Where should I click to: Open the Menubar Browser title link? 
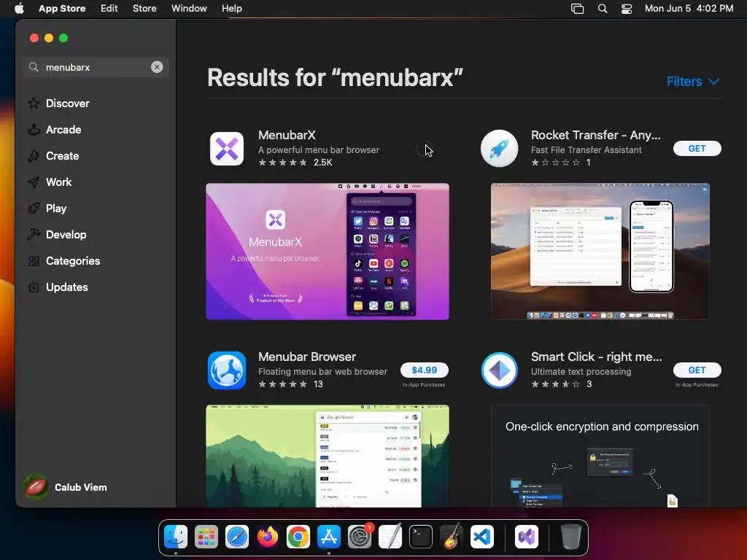pyautogui.click(x=307, y=357)
